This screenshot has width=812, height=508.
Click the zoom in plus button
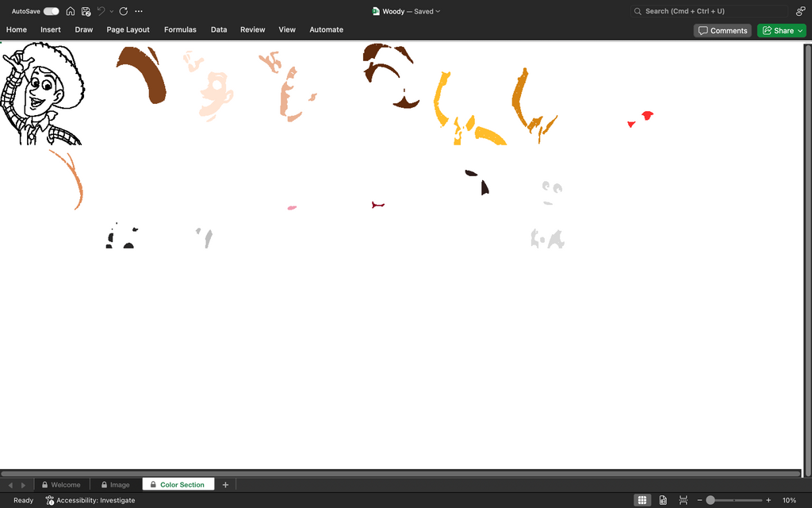coord(768,500)
